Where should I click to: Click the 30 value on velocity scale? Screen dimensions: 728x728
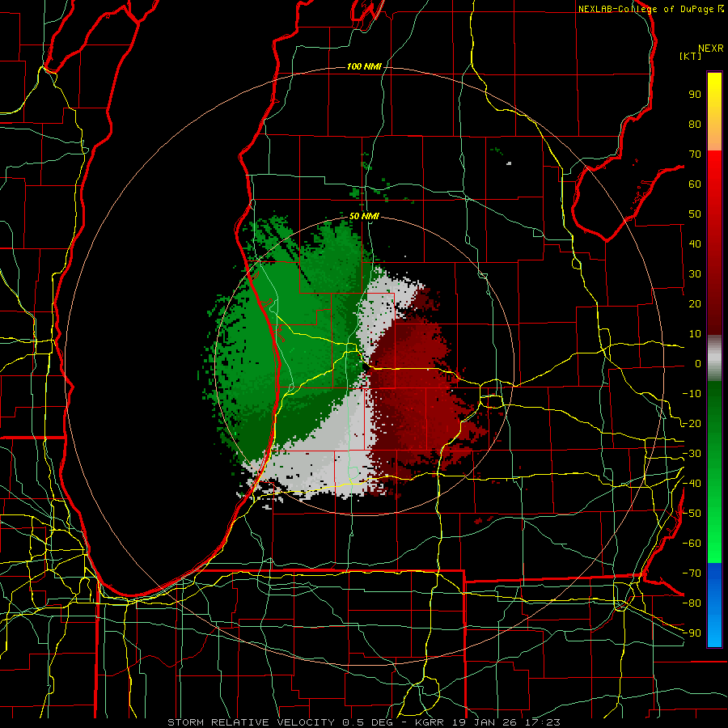coord(695,274)
